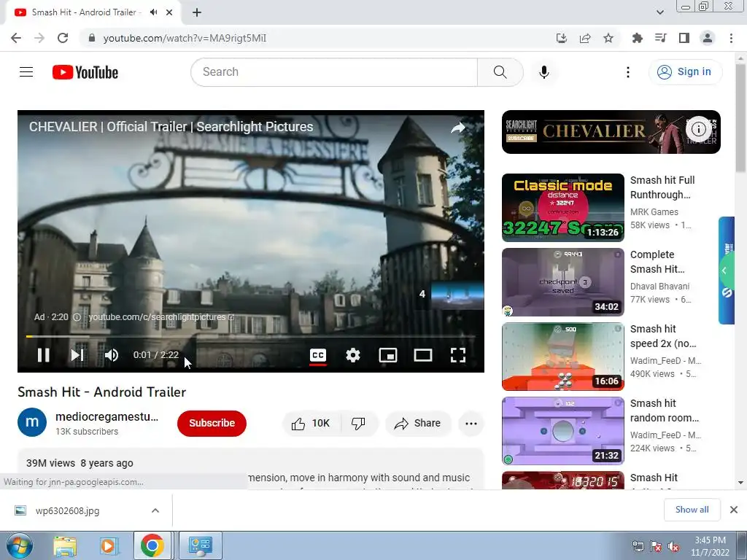The height and width of the screenshot is (560, 747).
Task: Show all downloads
Action: tap(692, 510)
